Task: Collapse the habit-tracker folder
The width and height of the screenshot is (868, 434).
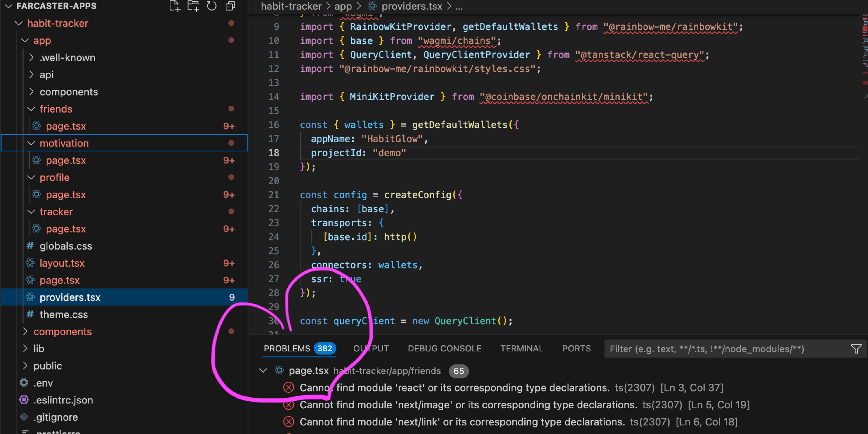Action: tap(19, 23)
